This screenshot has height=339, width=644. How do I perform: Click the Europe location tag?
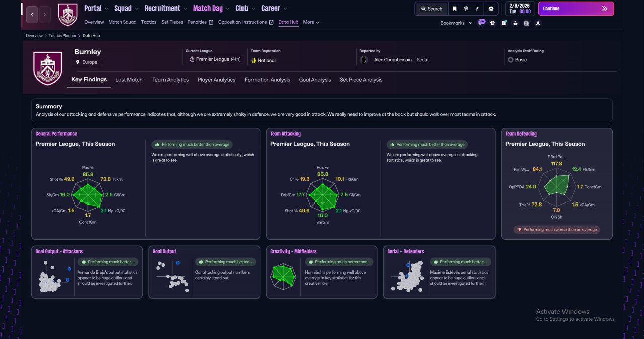[x=87, y=62]
